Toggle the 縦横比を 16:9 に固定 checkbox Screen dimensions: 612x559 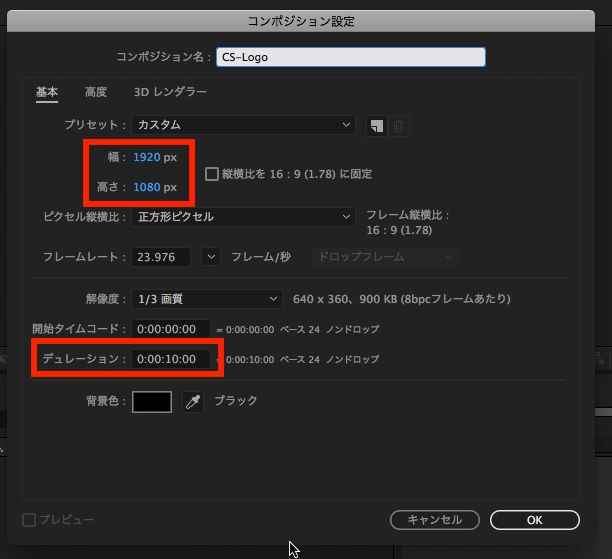pyautogui.click(x=212, y=174)
